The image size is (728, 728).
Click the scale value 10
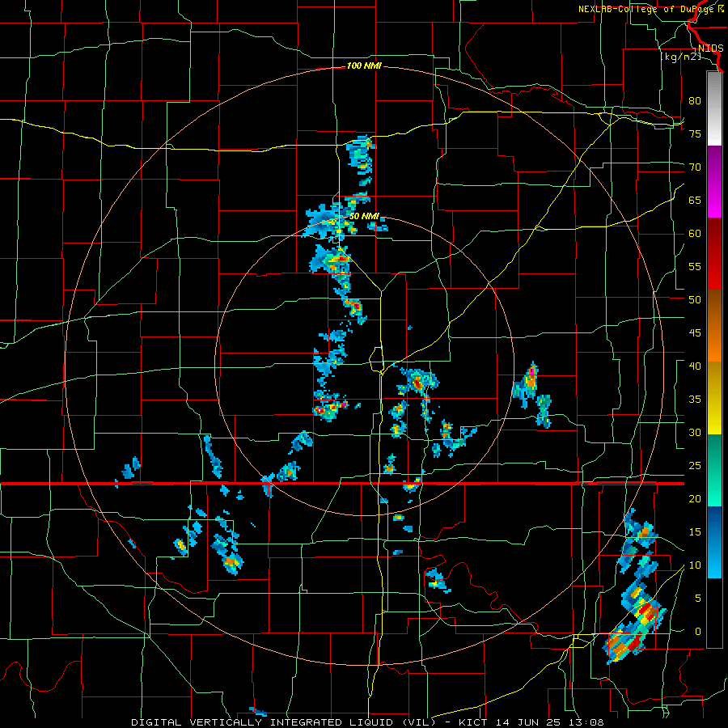[695, 565]
